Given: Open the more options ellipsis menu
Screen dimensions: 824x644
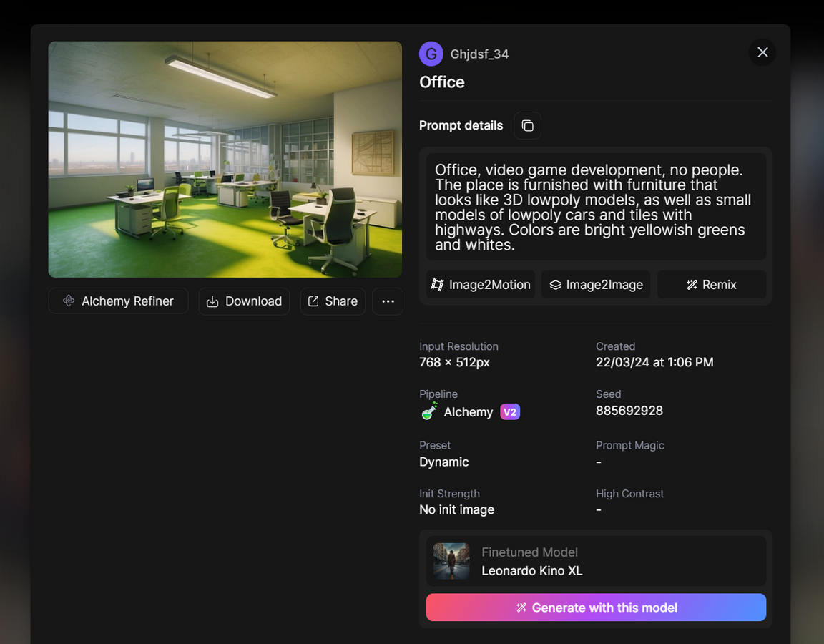Looking at the screenshot, I should (x=388, y=301).
